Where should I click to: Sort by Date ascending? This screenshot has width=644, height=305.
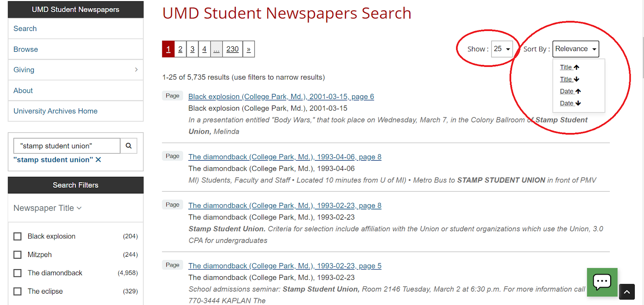(570, 91)
